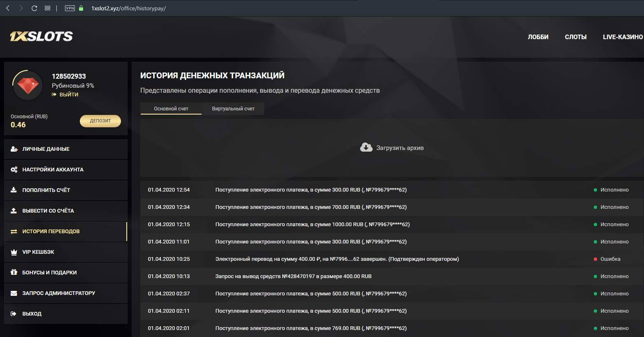Click the exit icon beside ВЫХОД
644x337 pixels.
pyautogui.click(x=14, y=314)
